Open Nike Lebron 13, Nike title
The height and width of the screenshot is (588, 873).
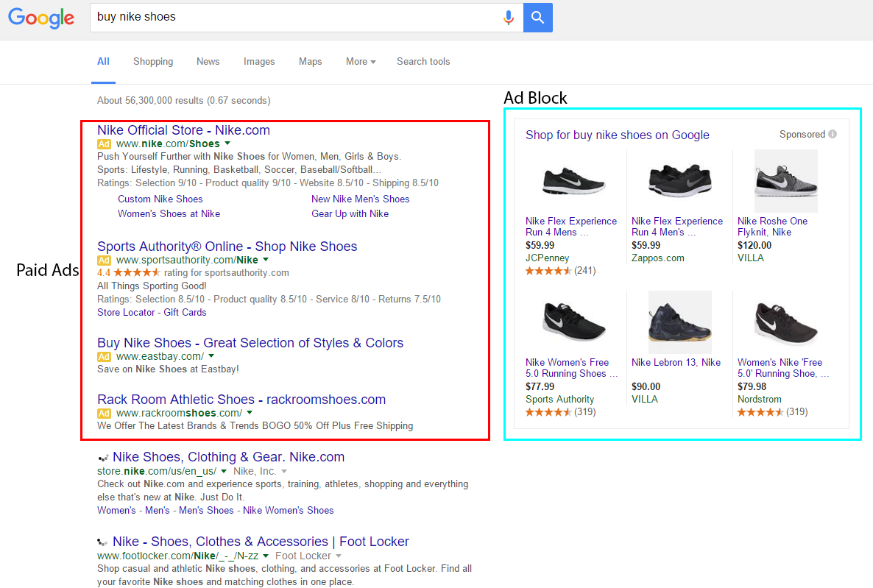tap(676, 363)
